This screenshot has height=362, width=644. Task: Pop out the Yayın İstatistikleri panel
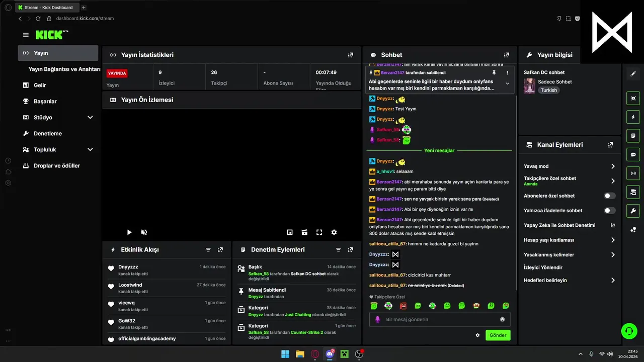(x=350, y=55)
